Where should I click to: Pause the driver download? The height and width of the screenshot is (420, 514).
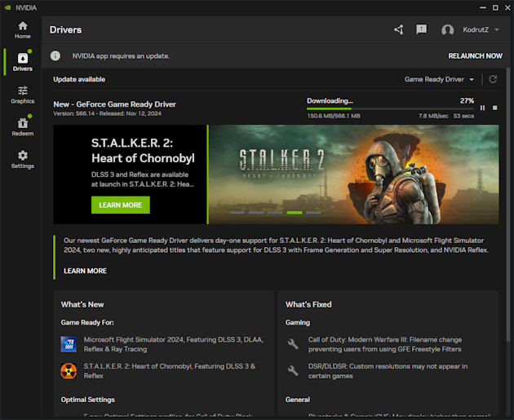point(482,108)
